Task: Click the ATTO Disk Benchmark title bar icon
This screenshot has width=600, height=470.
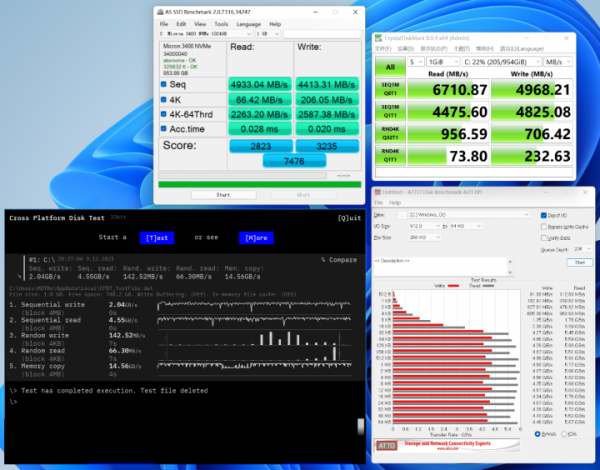Action: pyautogui.click(x=378, y=191)
